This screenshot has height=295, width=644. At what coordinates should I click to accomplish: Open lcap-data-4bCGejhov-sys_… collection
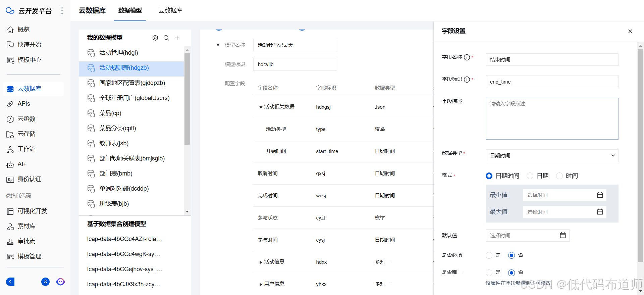pyautogui.click(x=125, y=269)
